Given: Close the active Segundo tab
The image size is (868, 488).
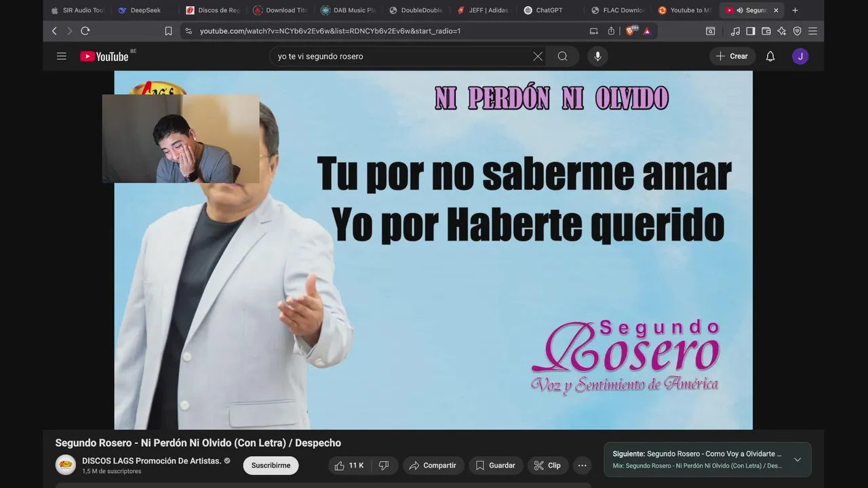Looking at the screenshot, I should [x=776, y=10].
